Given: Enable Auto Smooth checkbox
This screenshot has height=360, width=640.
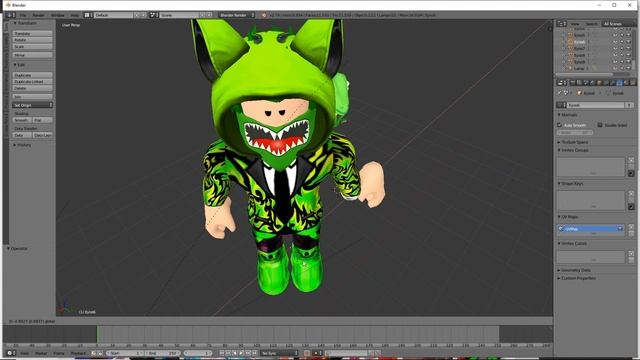Looking at the screenshot, I should [x=560, y=125].
